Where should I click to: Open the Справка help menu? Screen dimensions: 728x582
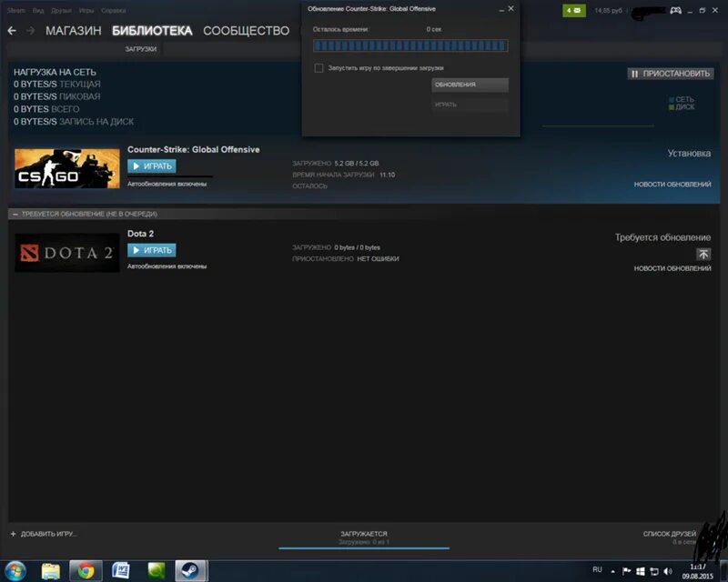113,10
